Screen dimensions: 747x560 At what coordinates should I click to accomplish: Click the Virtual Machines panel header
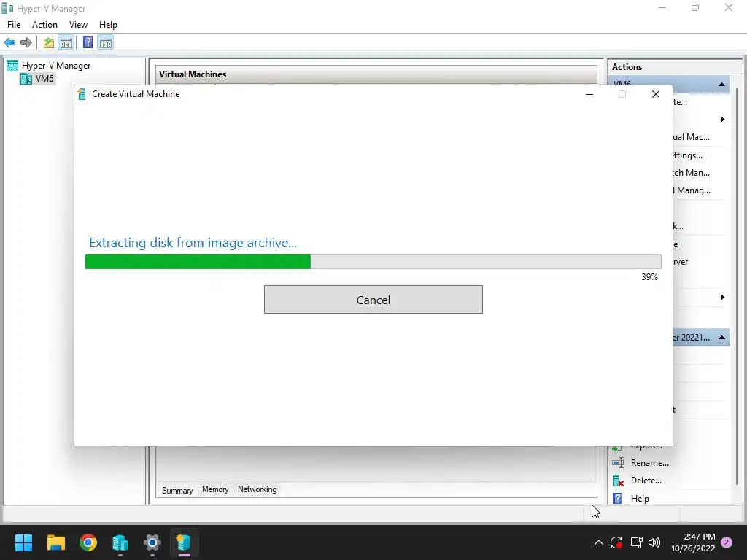point(376,74)
